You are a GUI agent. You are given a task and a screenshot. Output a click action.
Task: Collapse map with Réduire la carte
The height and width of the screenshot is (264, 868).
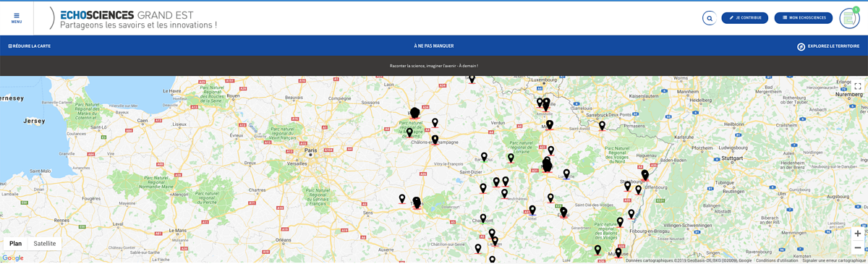[x=30, y=46]
